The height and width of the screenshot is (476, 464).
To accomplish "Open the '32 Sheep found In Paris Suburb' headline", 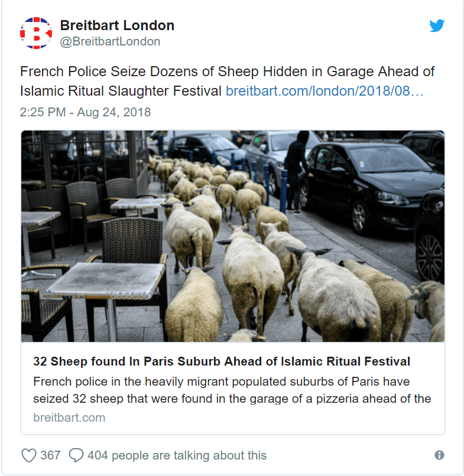I will tap(222, 361).
